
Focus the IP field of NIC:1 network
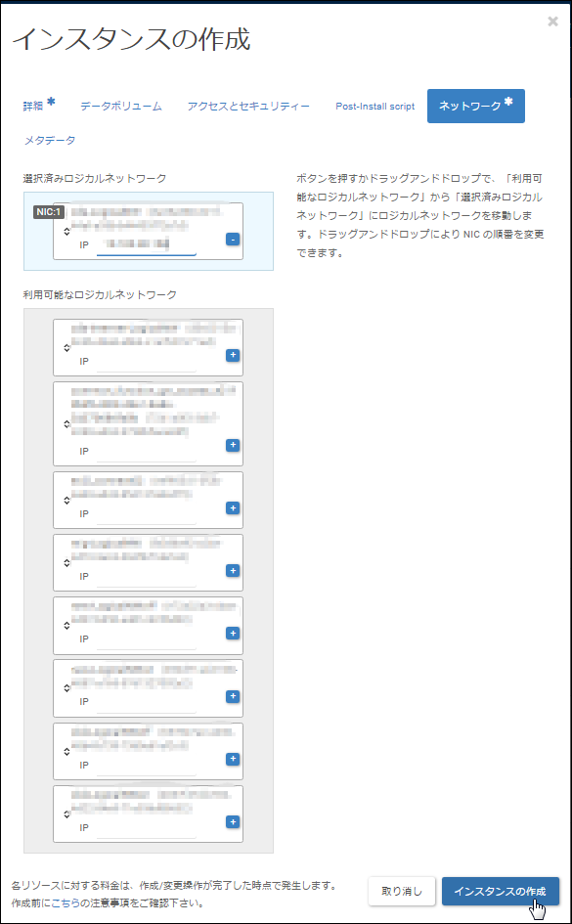point(146,244)
